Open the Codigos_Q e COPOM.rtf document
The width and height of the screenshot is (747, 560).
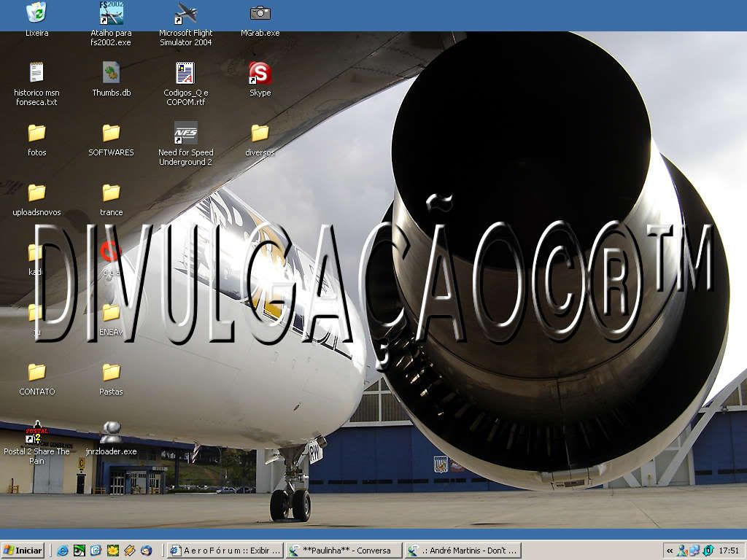(x=185, y=72)
